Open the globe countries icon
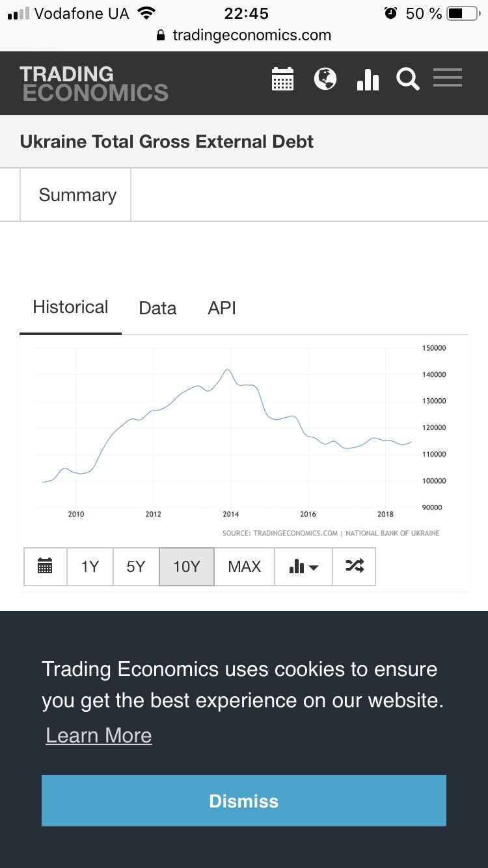Viewport: 488px width, 868px height. click(325, 79)
